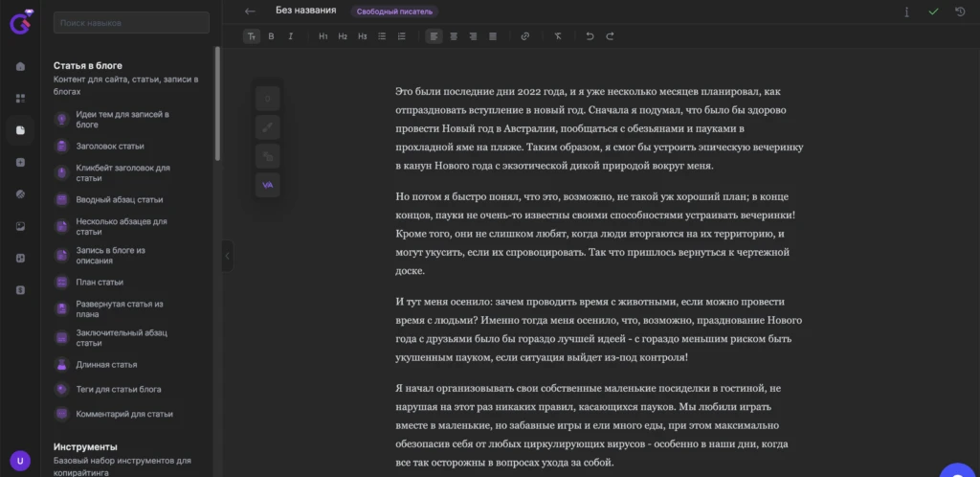The width and height of the screenshot is (980, 477).
Task: Insert a numbered list
Action: (401, 36)
